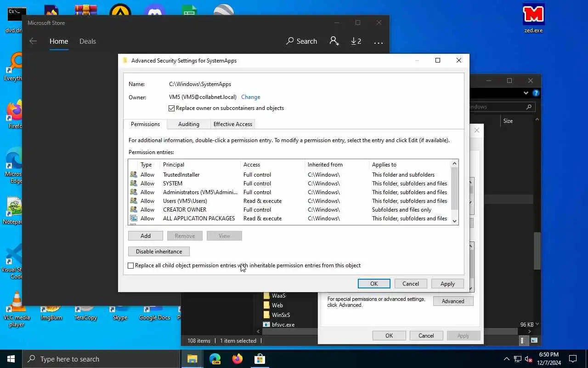Click Disable inheritance button
Viewport: 588px width, 368px height.
[x=159, y=252]
